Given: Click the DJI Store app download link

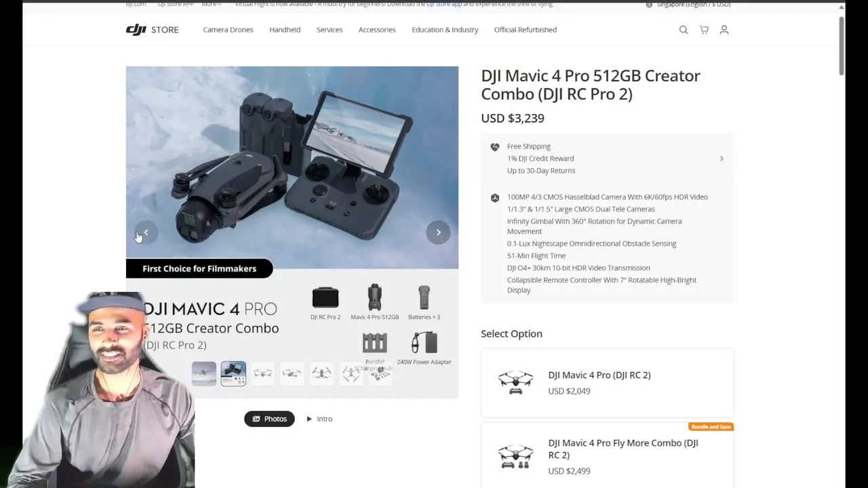Looking at the screenshot, I should pos(444,4).
